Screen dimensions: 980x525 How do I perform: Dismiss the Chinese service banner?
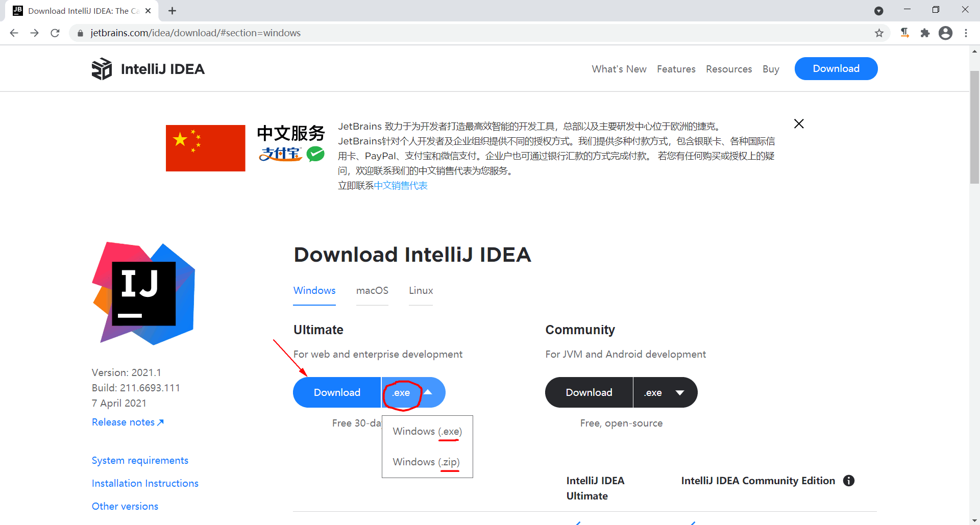tap(799, 123)
